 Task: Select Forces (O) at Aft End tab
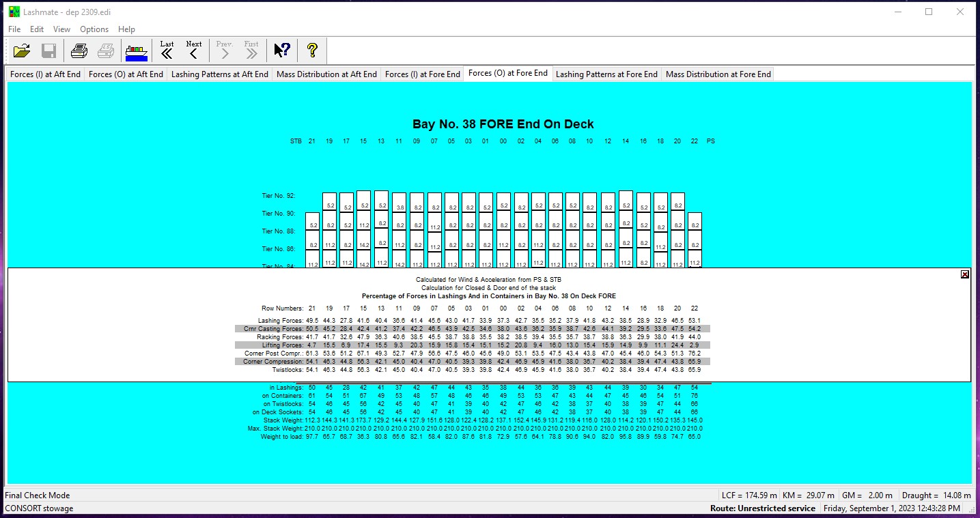tap(126, 74)
